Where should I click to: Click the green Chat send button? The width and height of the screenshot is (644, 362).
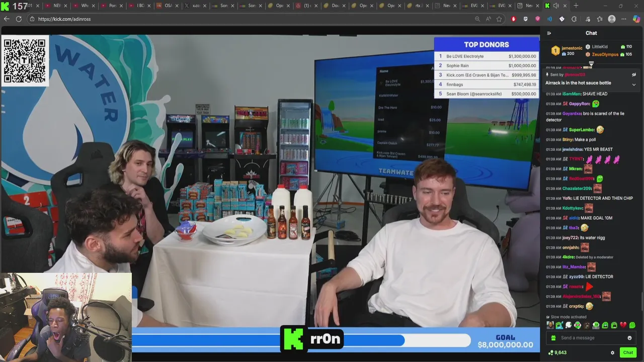[628, 352]
